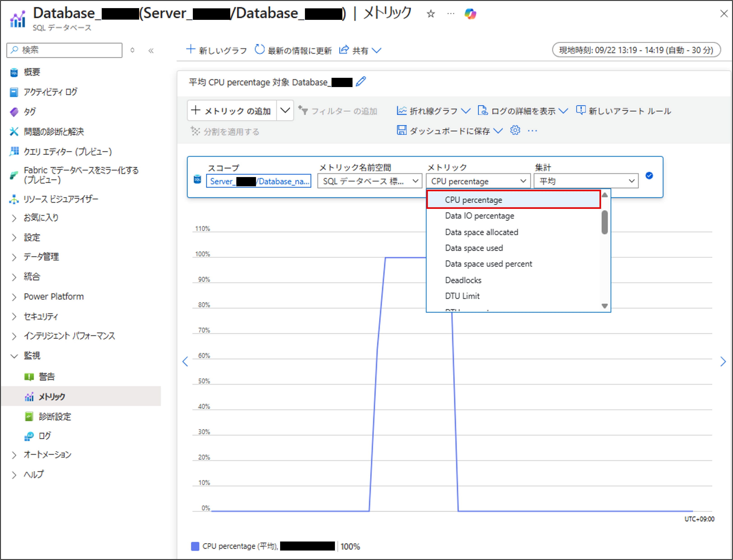Screen dimensions: 733x560
Task: Click the chart settings gear icon
Action: coord(515,130)
